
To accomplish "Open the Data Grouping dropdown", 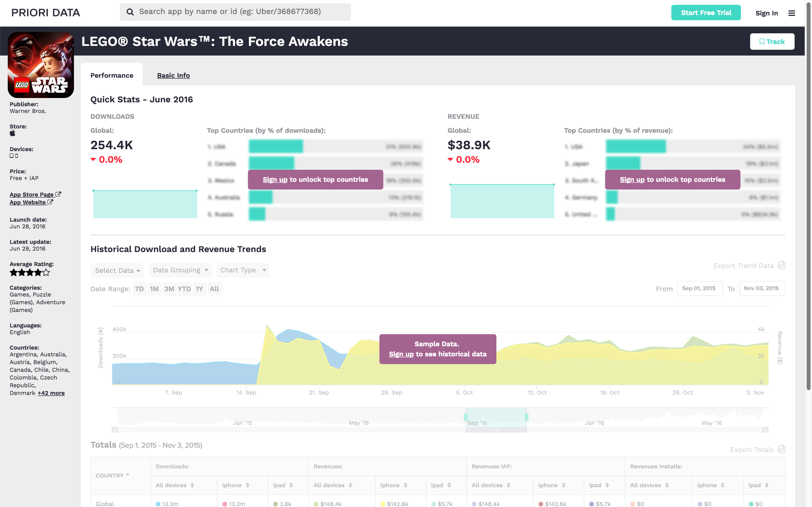I will point(180,270).
